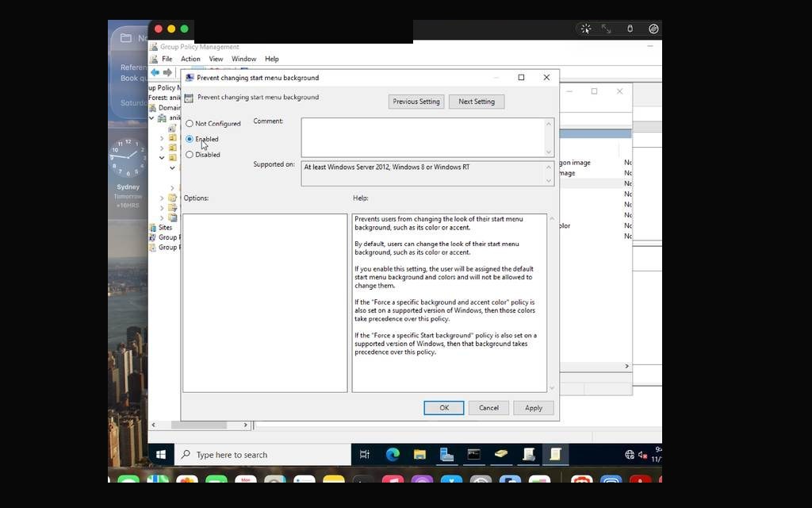This screenshot has height=508, width=812.
Task: Launch Microsoft Edge from taskbar
Action: [x=393, y=455]
